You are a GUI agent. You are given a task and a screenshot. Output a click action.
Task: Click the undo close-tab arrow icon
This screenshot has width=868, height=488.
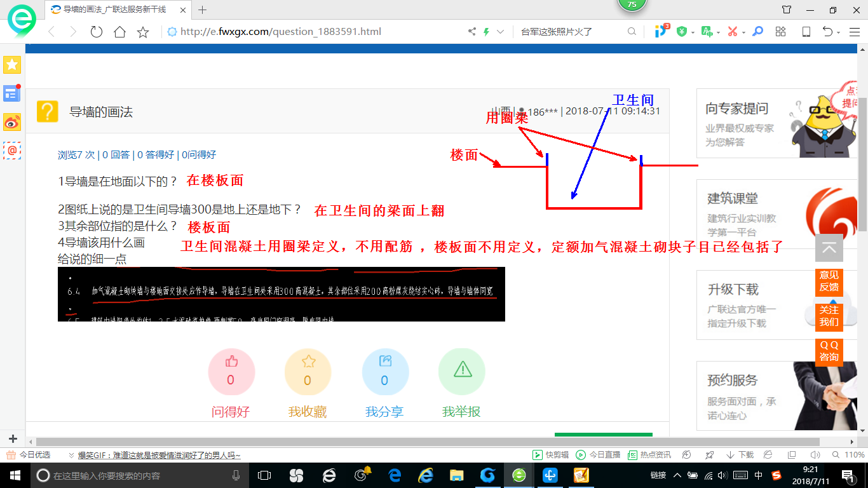point(827,32)
